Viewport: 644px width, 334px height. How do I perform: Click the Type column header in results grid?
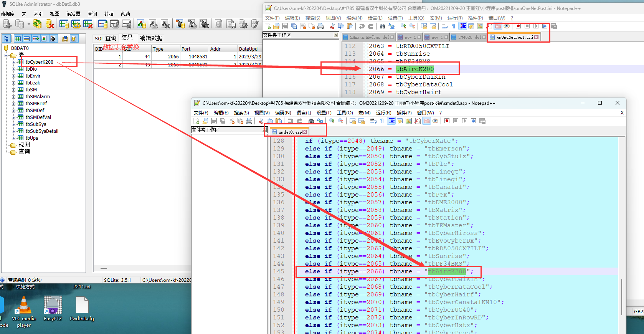(x=165, y=49)
